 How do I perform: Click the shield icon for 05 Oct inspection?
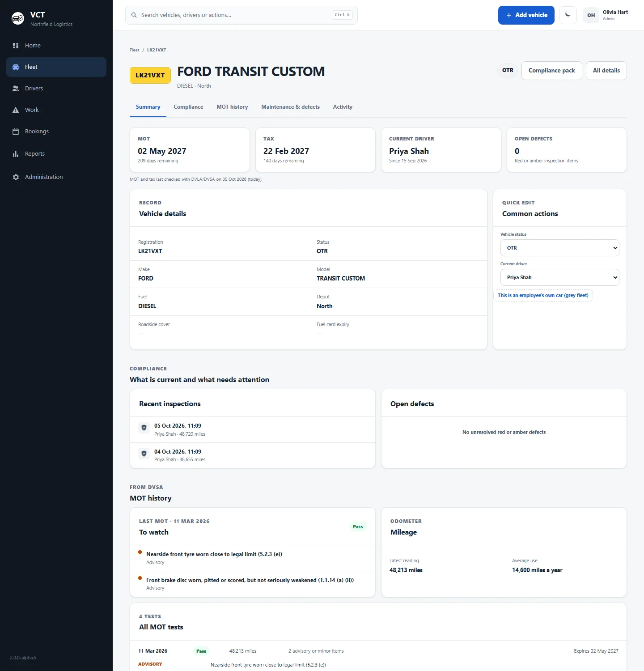[x=144, y=428]
